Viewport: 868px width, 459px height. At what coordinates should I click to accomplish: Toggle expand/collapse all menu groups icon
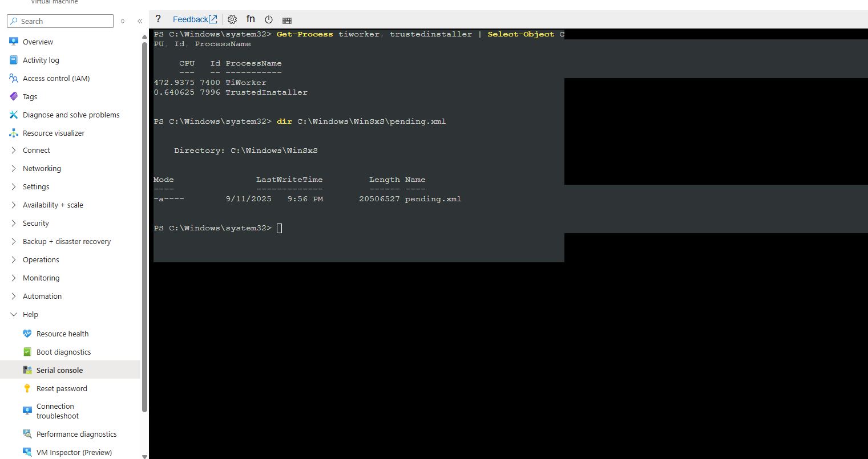pyautogui.click(x=123, y=21)
